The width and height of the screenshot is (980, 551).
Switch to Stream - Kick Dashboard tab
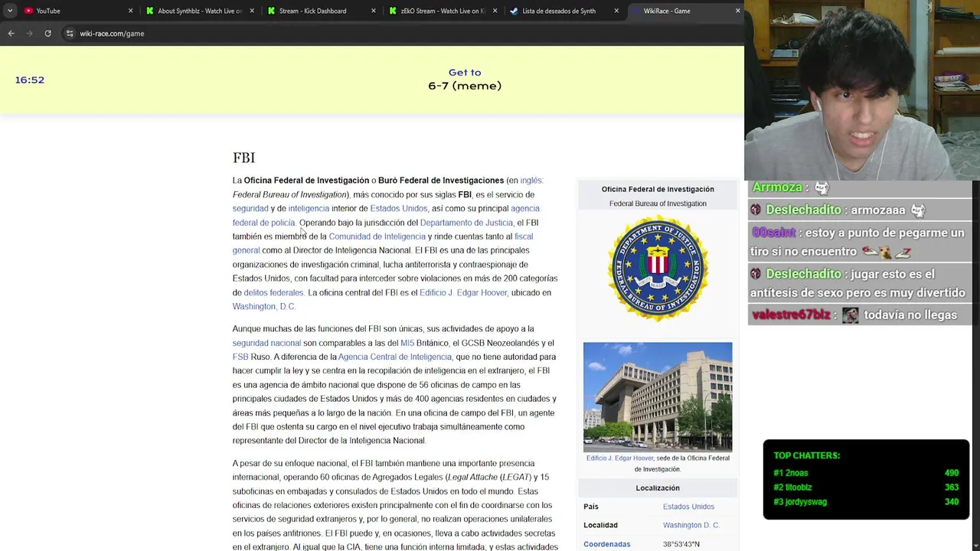322,11
